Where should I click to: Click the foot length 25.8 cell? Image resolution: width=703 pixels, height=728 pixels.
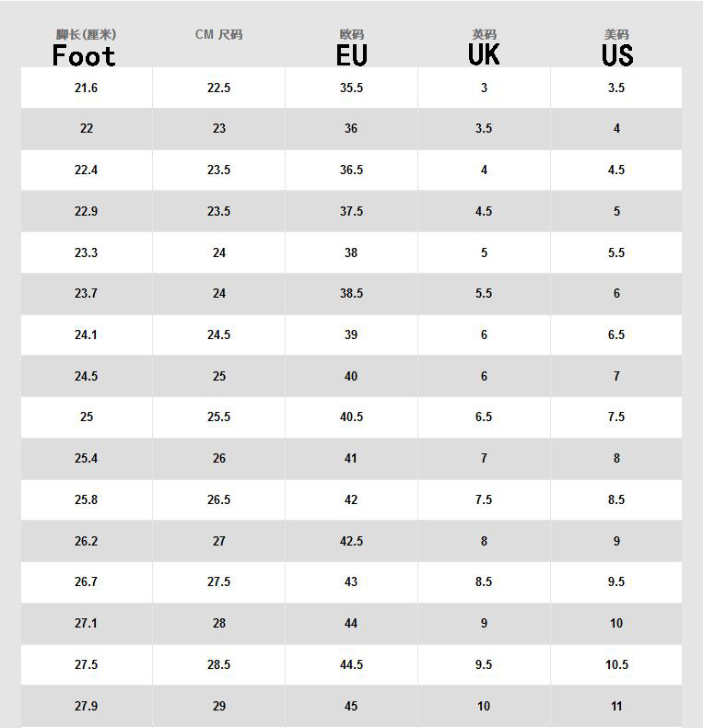86,499
